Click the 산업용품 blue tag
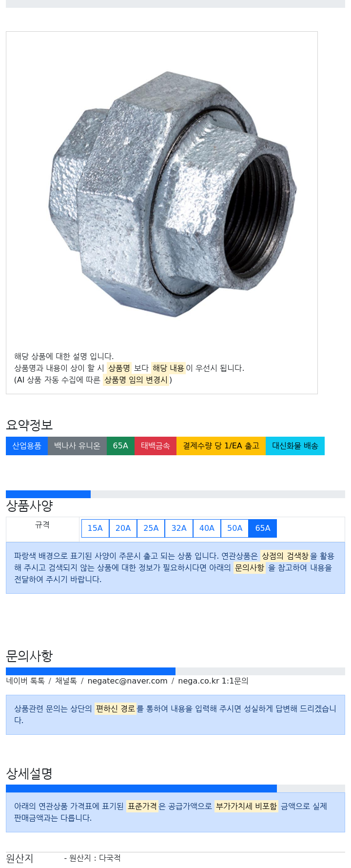351x868 pixels. tap(27, 446)
